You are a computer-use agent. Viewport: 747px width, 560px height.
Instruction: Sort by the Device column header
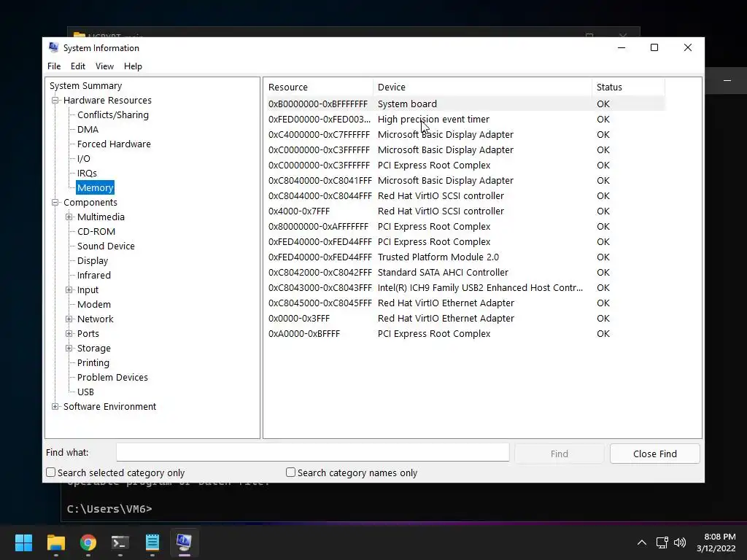482,87
